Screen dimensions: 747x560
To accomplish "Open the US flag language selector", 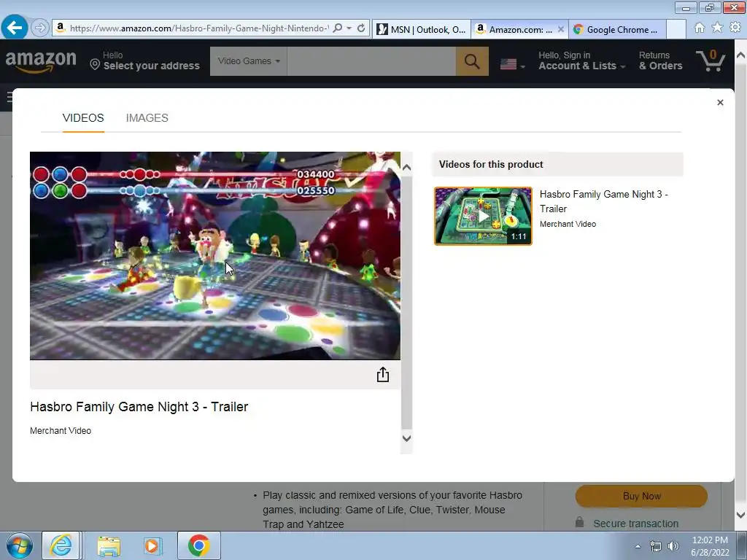I will [x=513, y=64].
